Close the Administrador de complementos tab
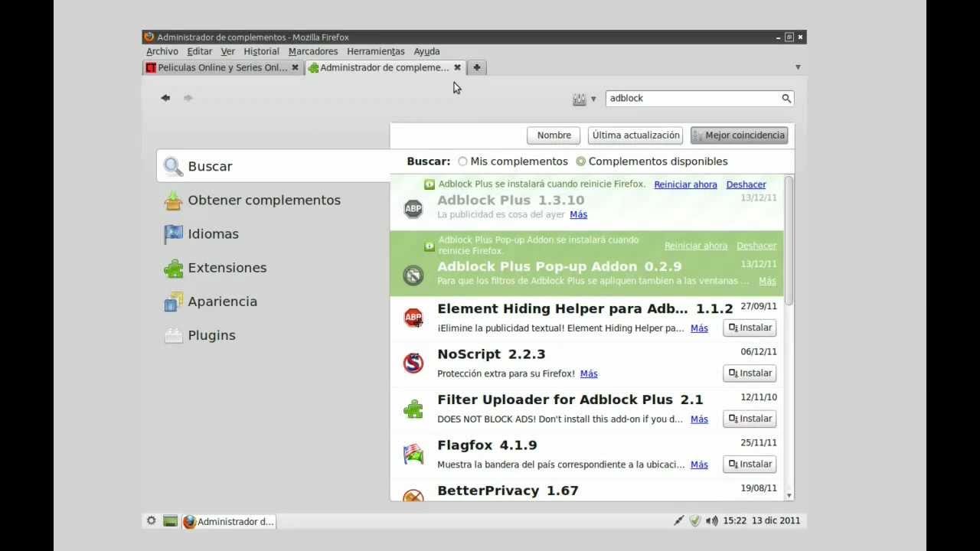980x551 pixels. (457, 67)
